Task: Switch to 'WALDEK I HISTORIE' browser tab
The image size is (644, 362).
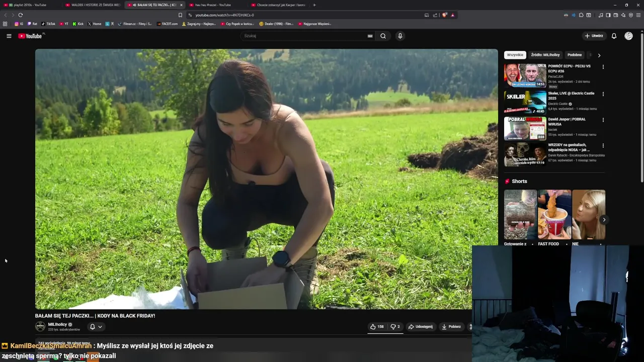Action: coord(93,5)
